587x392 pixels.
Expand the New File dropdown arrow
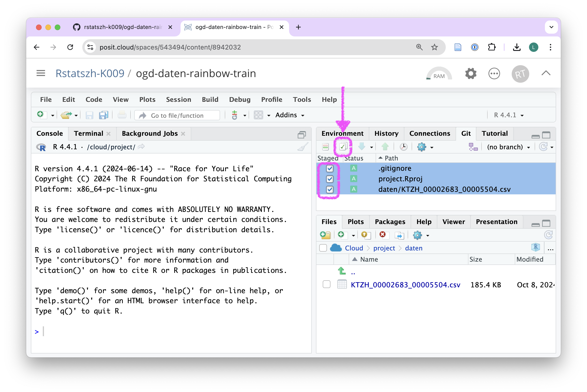pos(53,115)
